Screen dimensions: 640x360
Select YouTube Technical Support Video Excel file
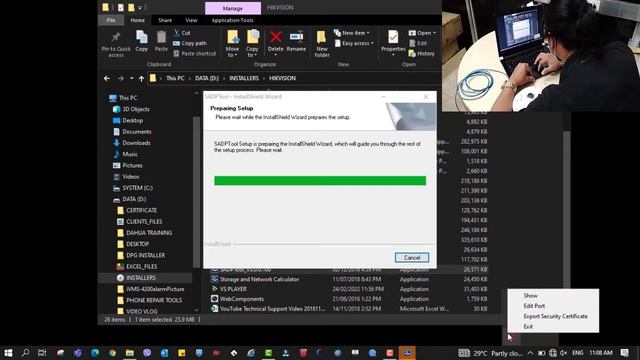(272, 309)
